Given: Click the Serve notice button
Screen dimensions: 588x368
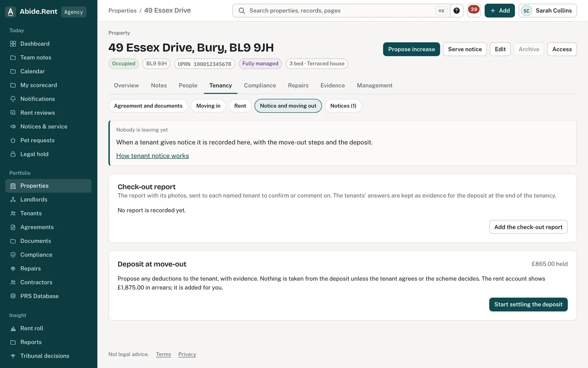Looking at the screenshot, I should (465, 49).
